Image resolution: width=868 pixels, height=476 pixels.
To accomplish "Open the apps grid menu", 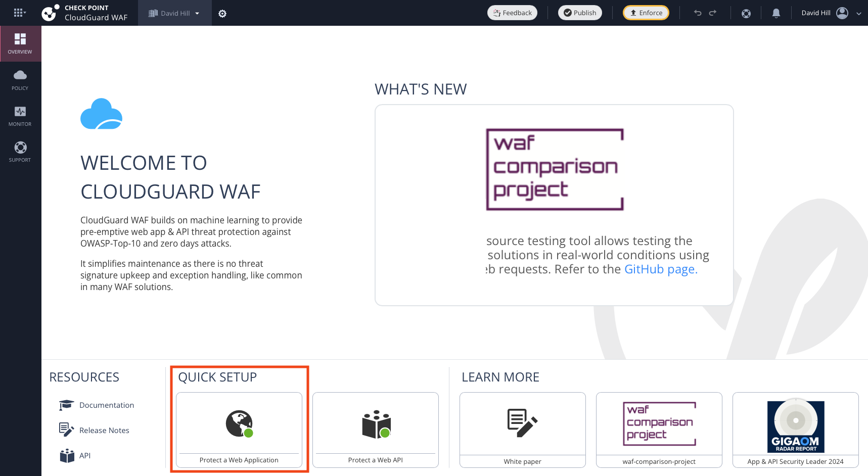I will [x=20, y=13].
